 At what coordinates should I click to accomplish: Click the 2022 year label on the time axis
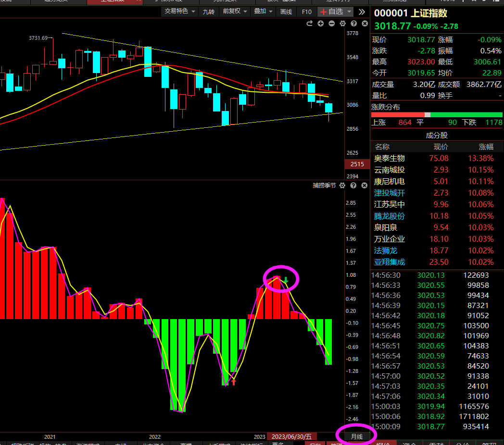click(x=154, y=437)
